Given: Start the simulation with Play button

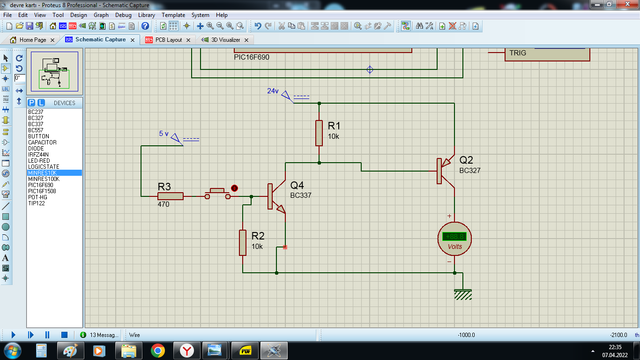Looking at the screenshot, I should pyautogui.click(x=13, y=335).
